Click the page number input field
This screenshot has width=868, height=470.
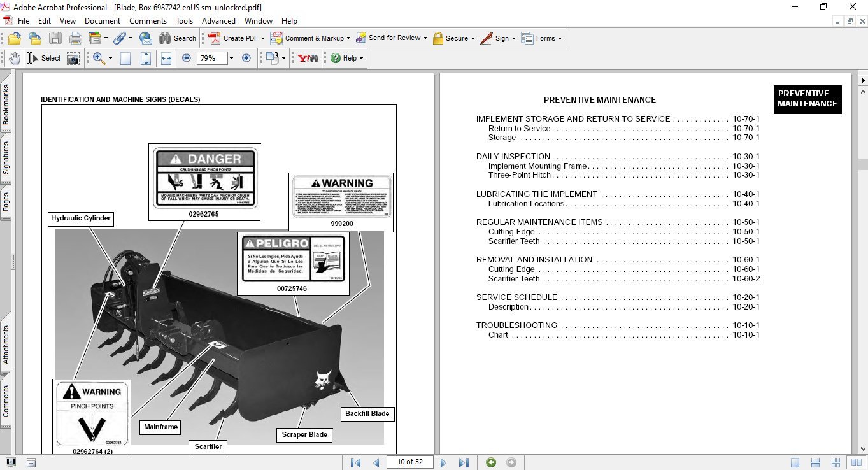coord(411,462)
